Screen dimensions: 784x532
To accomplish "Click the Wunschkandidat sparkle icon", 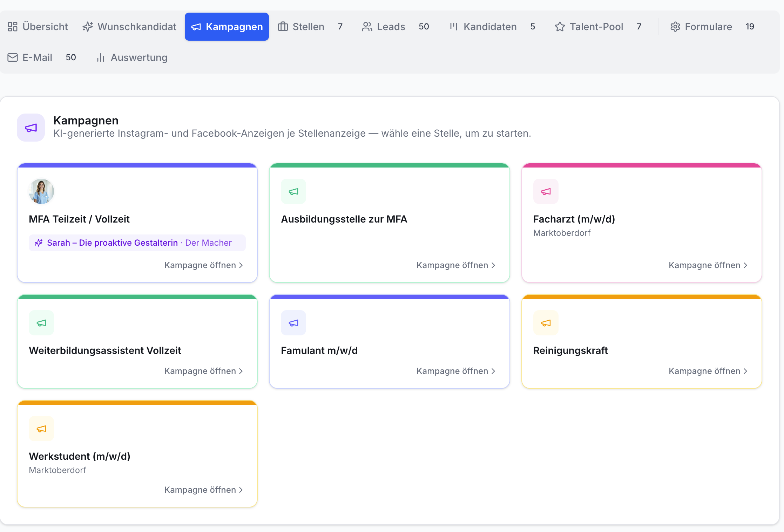I will [x=88, y=27].
